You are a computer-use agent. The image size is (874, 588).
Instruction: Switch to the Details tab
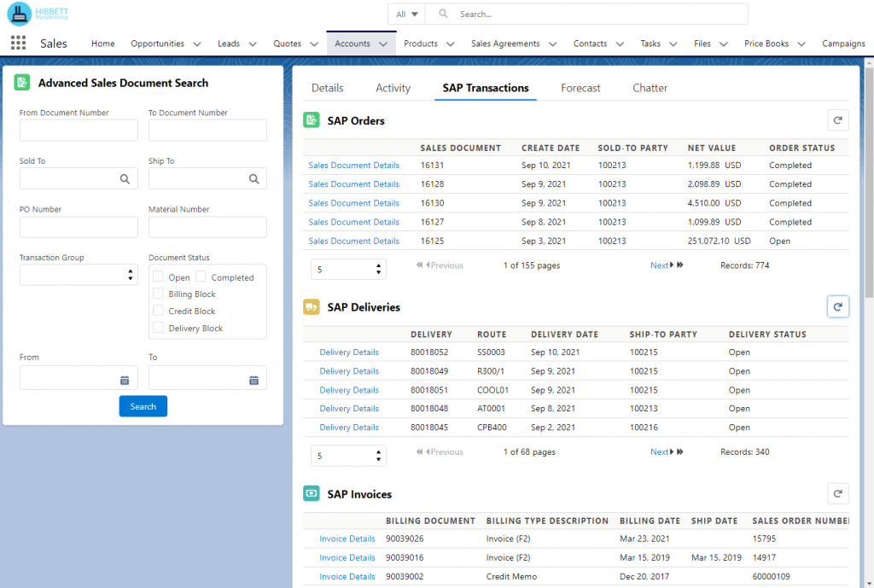[x=327, y=88]
